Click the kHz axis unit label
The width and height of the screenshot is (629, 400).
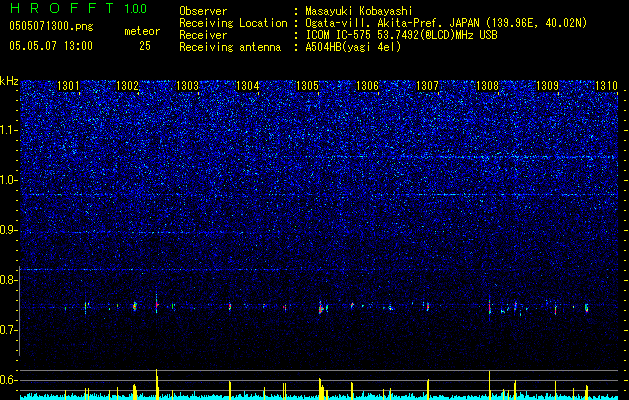(x=9, y=81)
